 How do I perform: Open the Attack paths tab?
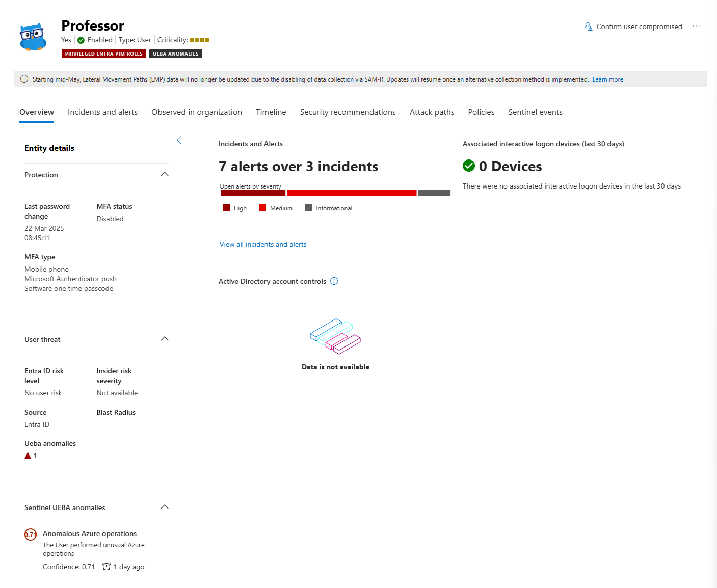(432, 112)
